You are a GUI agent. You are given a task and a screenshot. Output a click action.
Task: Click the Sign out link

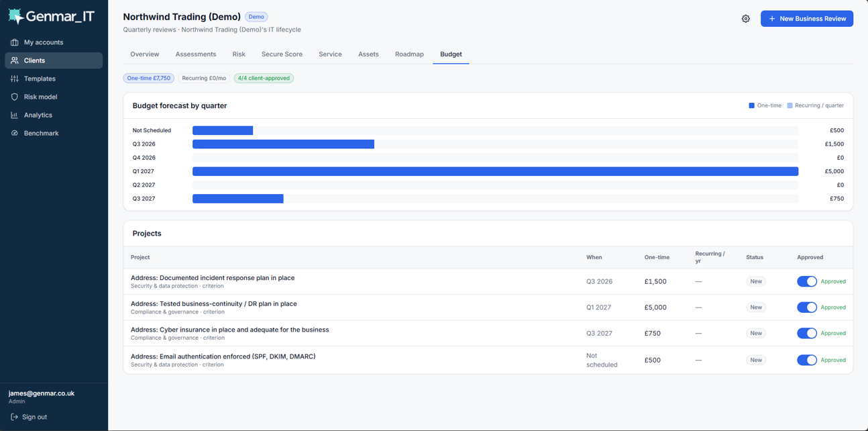point(29,417)
